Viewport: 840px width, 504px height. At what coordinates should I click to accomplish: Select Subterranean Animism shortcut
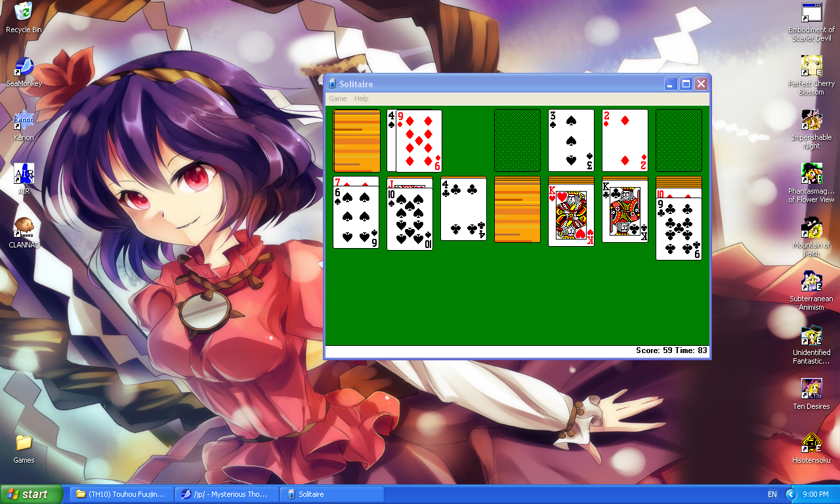pos(811,291)
